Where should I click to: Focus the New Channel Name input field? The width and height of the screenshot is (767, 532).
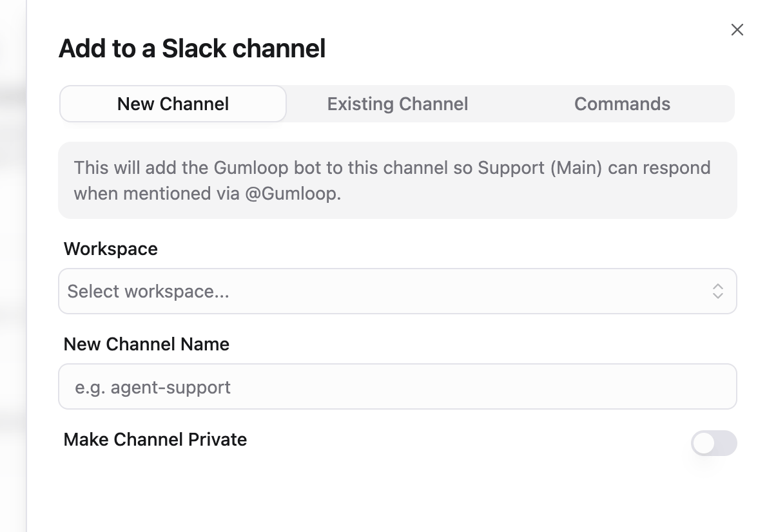(397, 386)
